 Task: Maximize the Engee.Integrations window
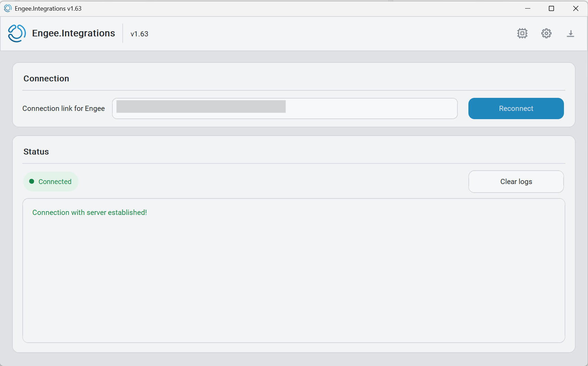click(551, 8)
